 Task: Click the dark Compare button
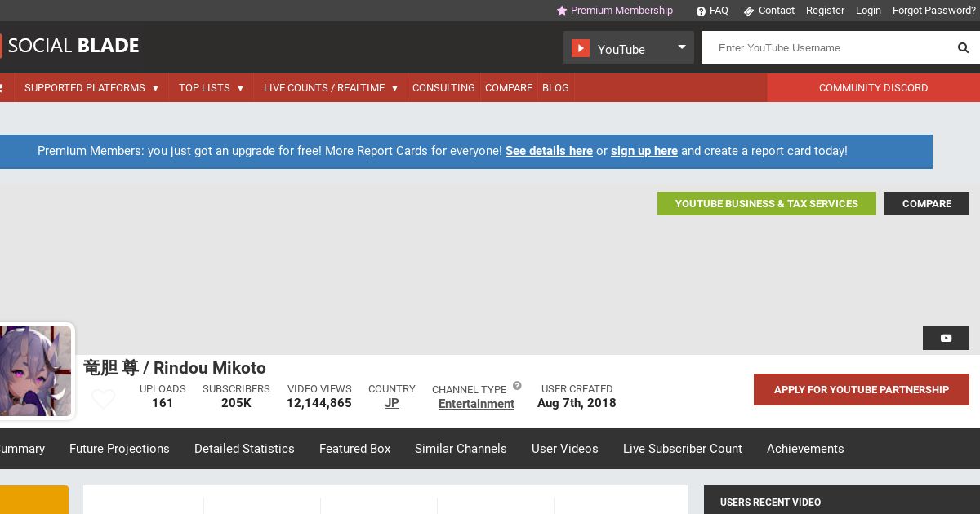927,204
